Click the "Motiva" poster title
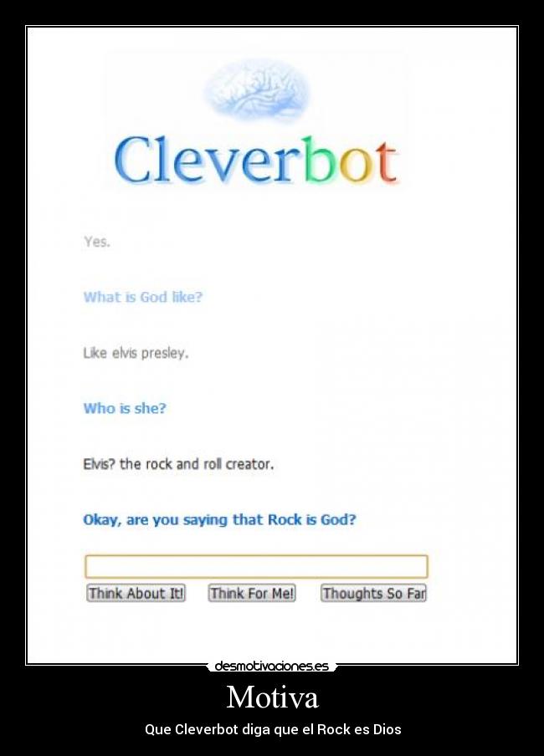 [x=272, y=697]
